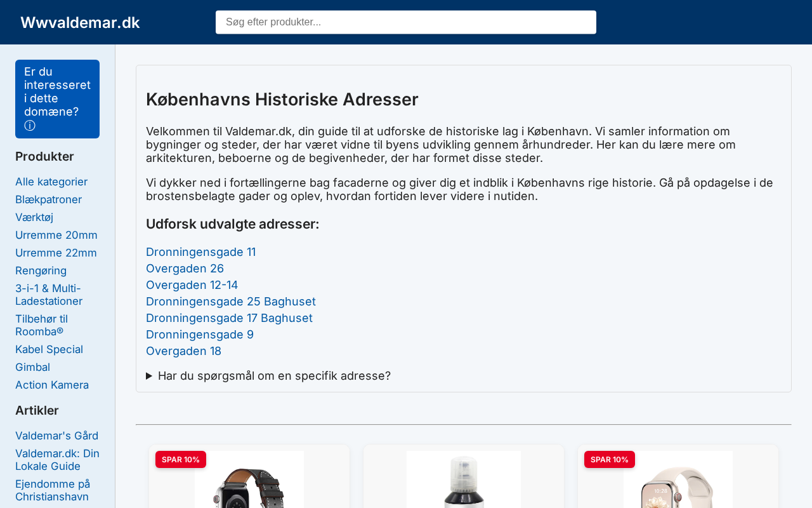Click the black leather watch strap thumbnail
This screenshot has width=812, height=508.
[x=249, y=479]
